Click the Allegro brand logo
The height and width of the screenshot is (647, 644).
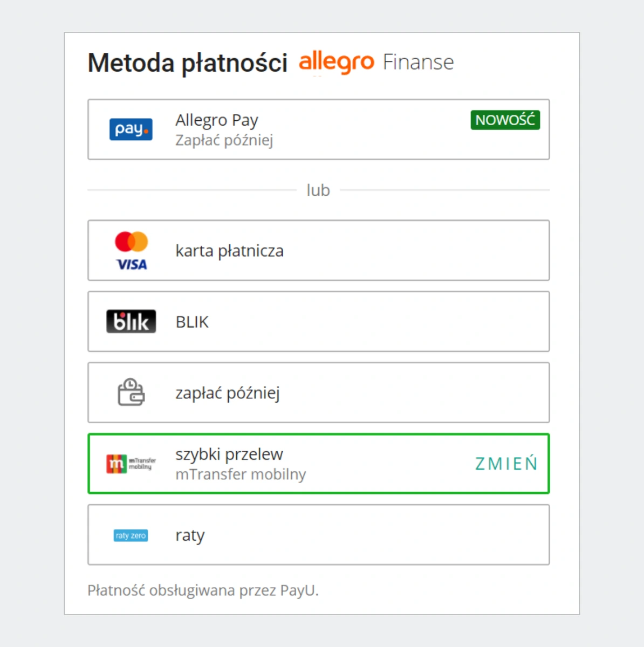click(337, 61)
